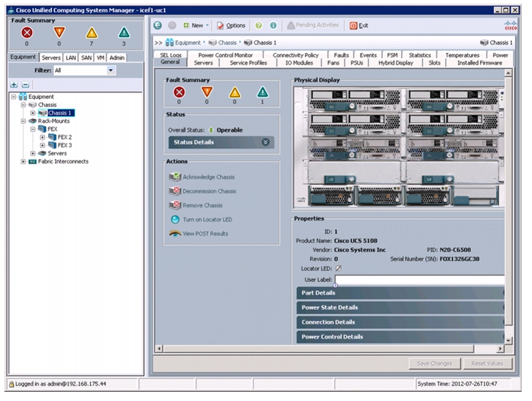532x401 pixels.
Task: Collapse the Rack-Mounts tree node
Action: [x=23, y=121]
